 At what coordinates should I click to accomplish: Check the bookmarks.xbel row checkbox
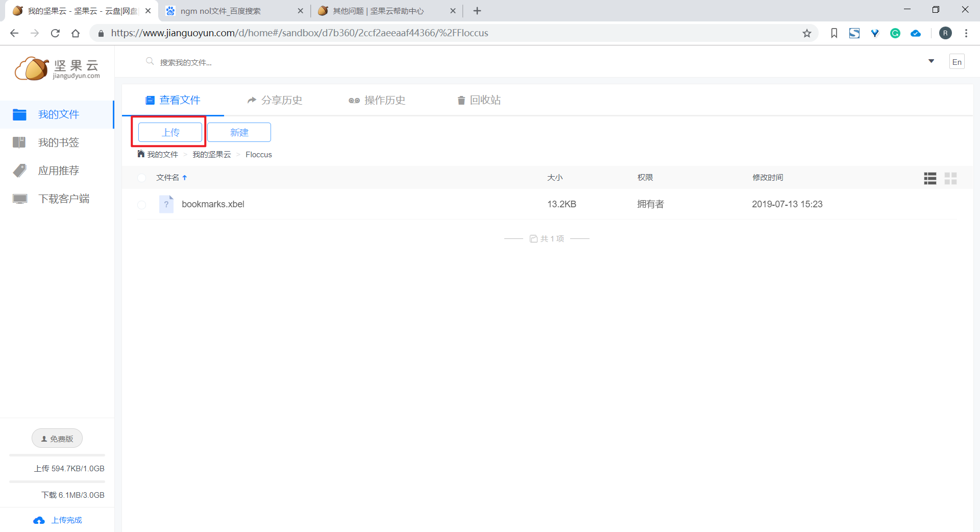[141, 205]
